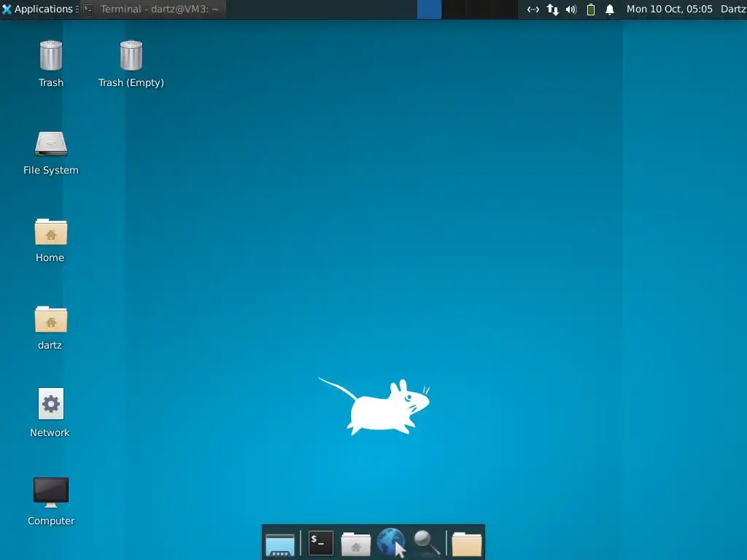Open the Dartz user menu
The height and width of the screenshot is (560, 747).
[x=733, y=9]
